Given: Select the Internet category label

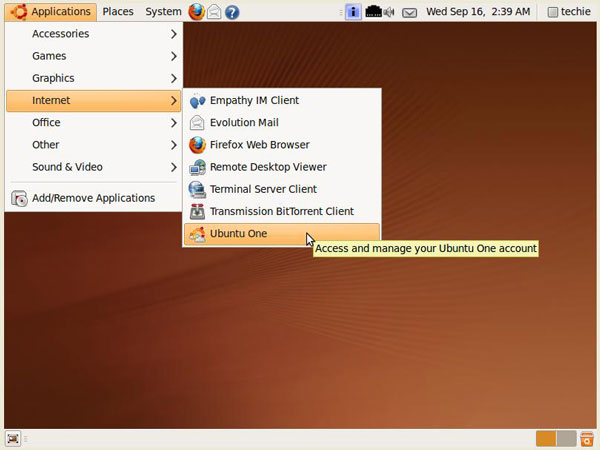Looking at the screenshot, I should coord(51,101).
